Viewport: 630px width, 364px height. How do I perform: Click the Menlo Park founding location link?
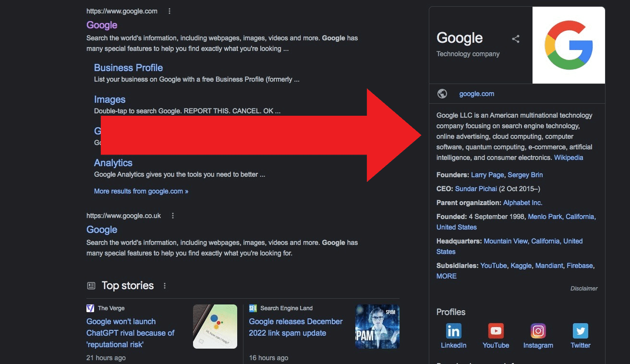545,217
